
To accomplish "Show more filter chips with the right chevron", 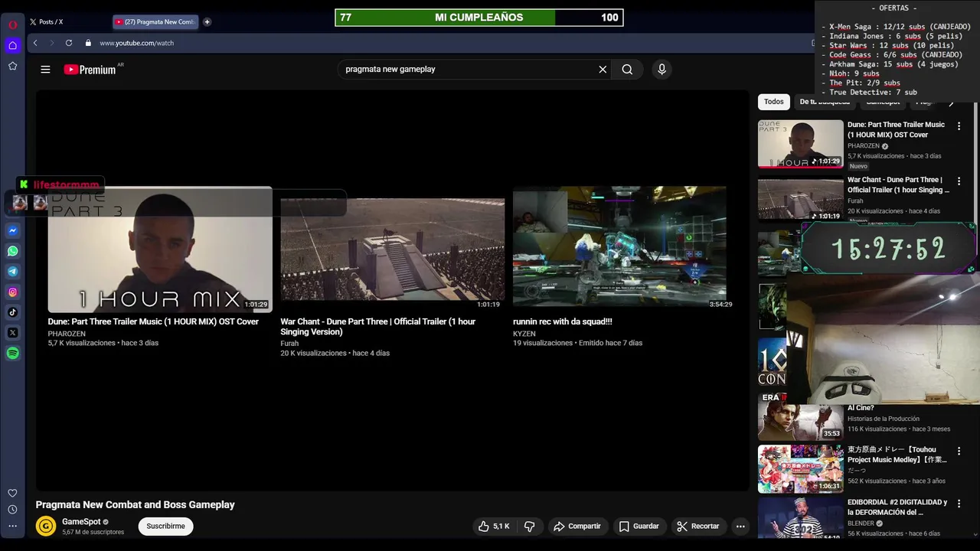I will coord(952,103).
